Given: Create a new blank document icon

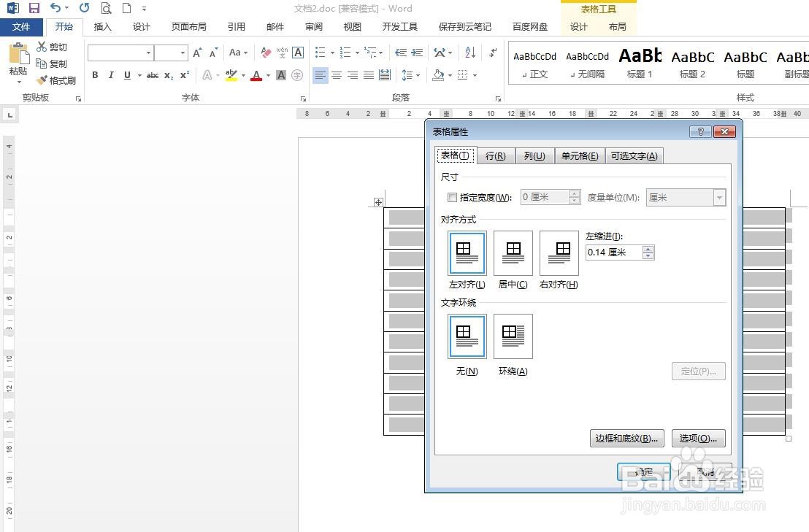Looking at the screenshot, I should [x=126, y=8].
